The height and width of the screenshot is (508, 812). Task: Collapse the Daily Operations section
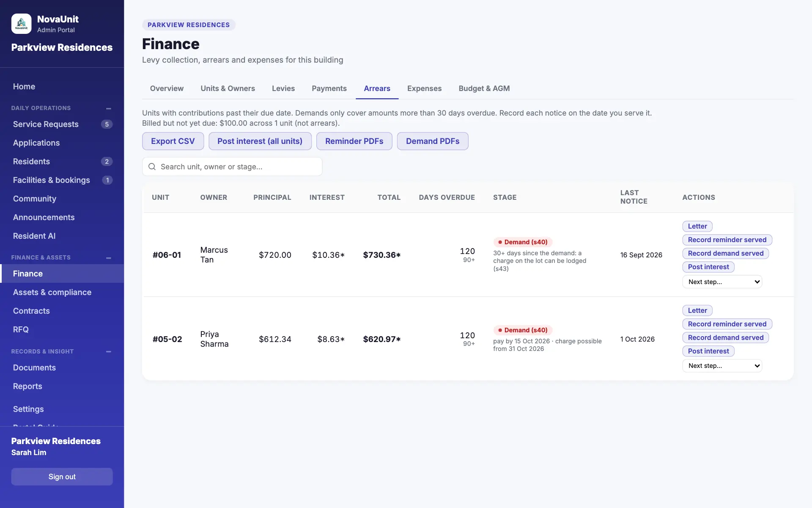[109, 108]
